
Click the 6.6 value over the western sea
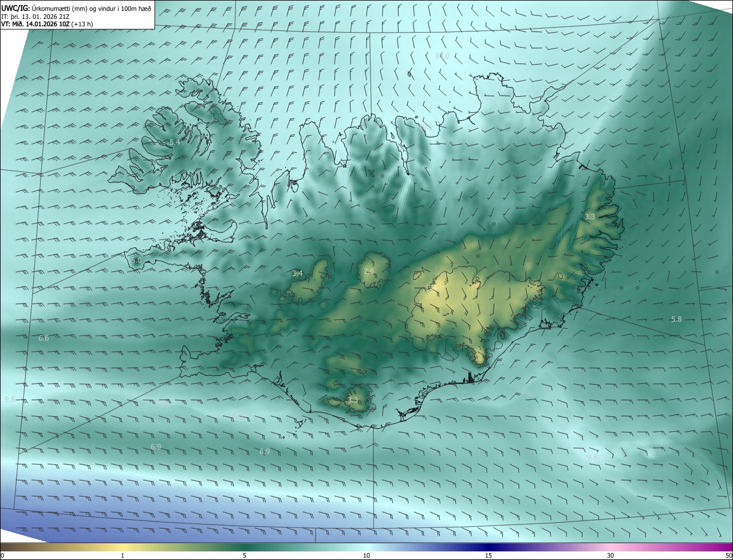click(44, 338)
